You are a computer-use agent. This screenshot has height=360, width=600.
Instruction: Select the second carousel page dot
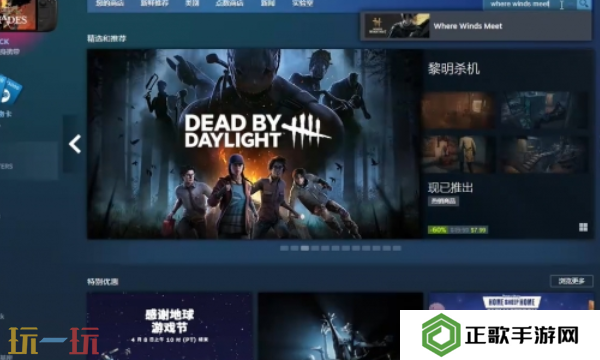pos(294,248)
